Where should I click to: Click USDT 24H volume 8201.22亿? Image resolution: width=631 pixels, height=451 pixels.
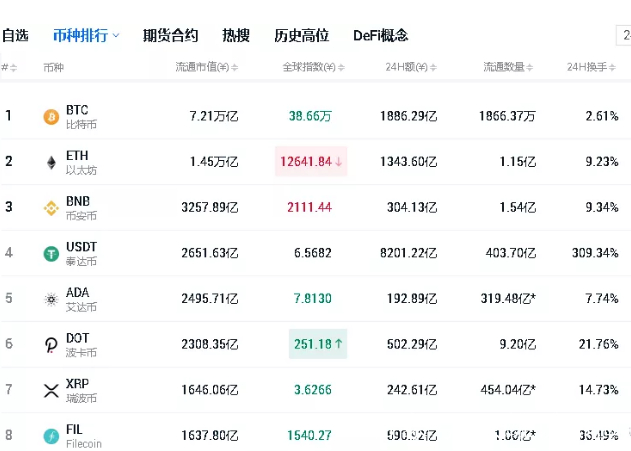point(408,253)
